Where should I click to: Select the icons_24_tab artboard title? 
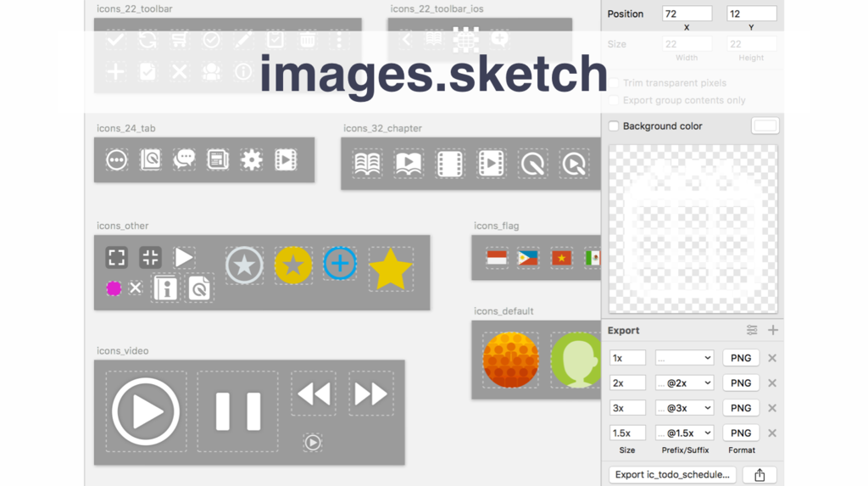126,128
